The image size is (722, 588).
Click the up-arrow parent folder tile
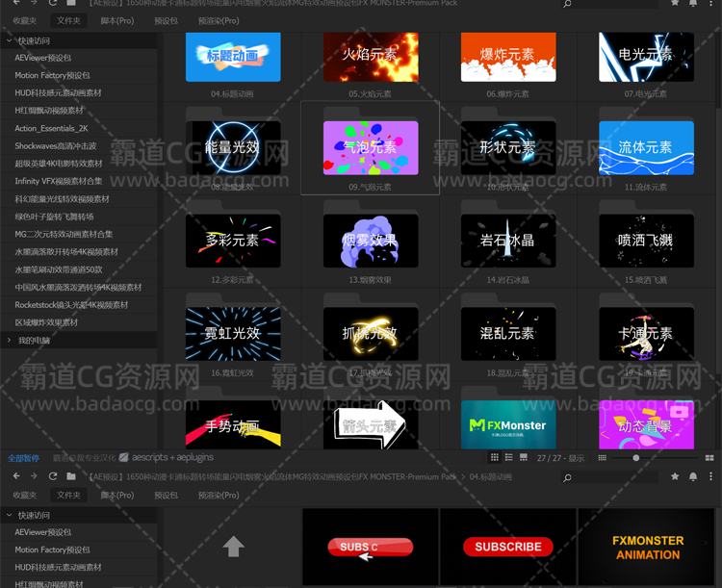coord(234,547)
